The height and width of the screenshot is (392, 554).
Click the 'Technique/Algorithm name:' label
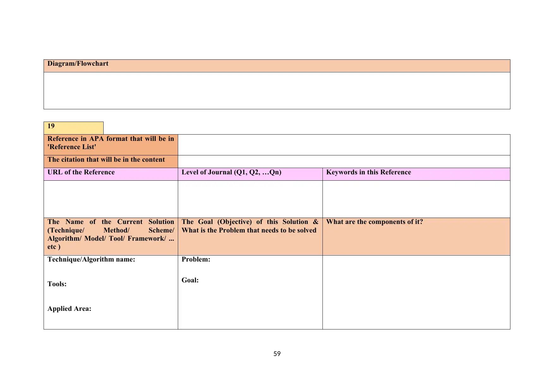(91, 259)
